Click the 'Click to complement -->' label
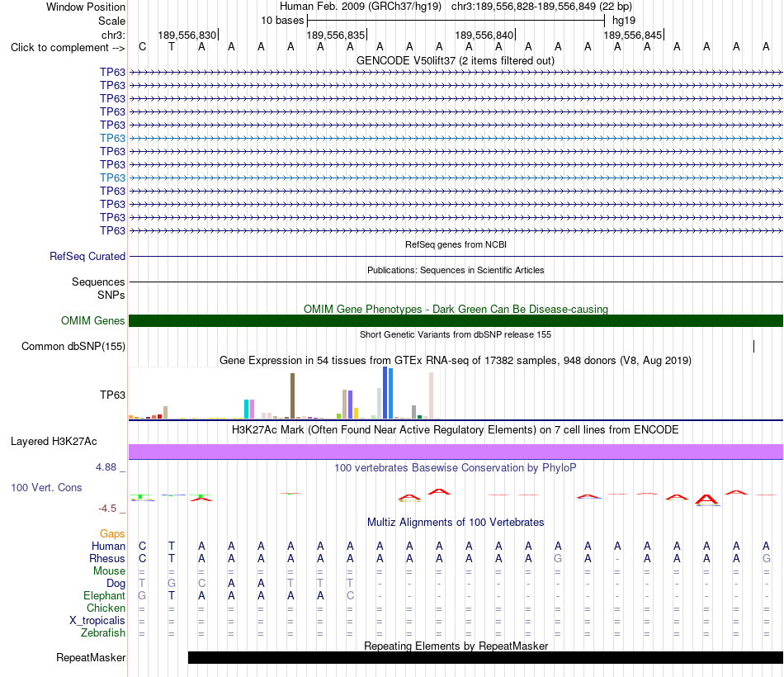The image size is (784, 677). click(x=68, y=48)
